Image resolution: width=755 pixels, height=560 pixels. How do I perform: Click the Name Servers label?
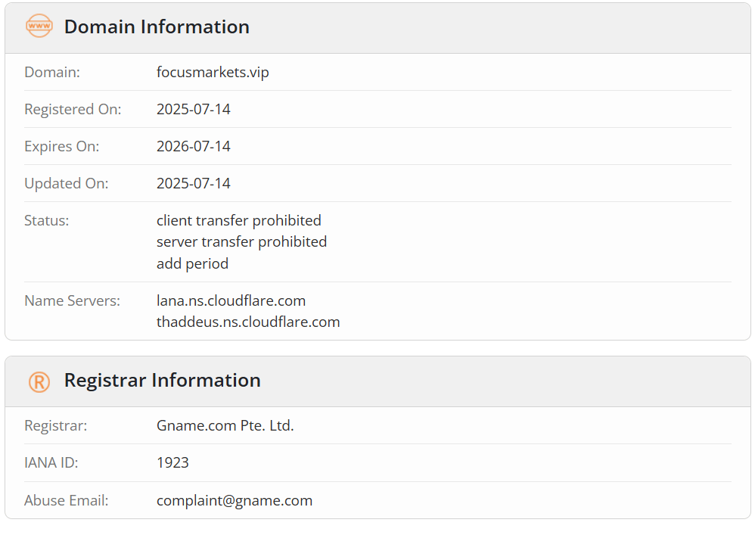72,301
